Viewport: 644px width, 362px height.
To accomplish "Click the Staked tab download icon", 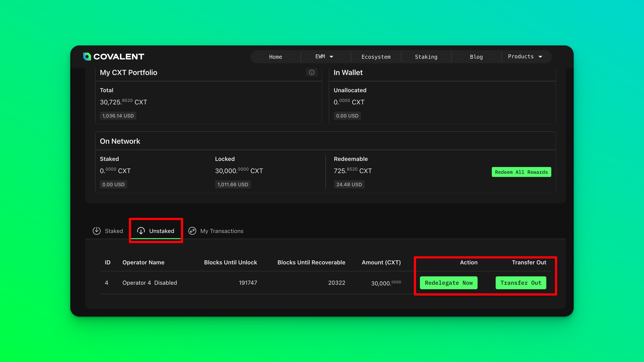I will 97,230.
